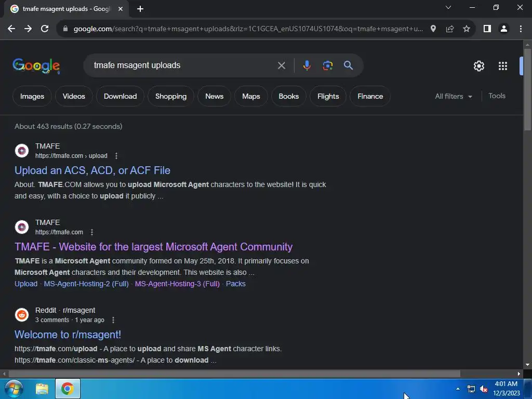Bookmark this tab with the star
Viewport: 532px width, 399px height.
pos(467,29)
